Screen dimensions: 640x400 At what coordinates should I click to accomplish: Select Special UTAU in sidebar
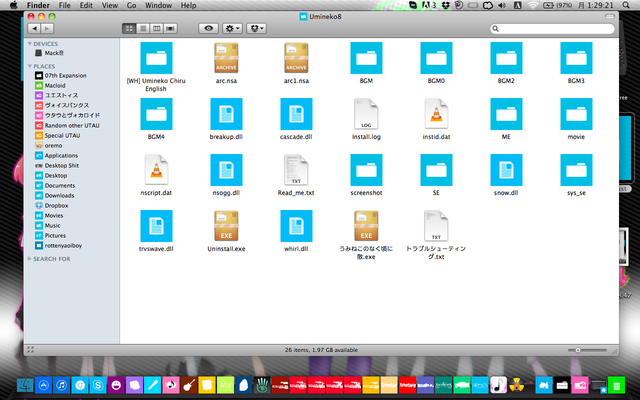[58, 136]
